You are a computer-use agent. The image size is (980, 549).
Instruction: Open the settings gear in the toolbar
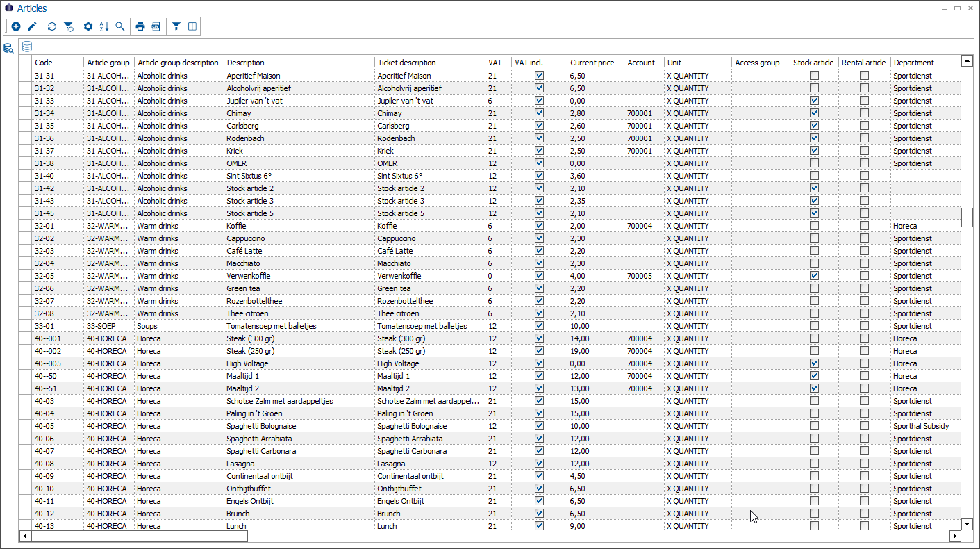pyautogui.click(x=88, y=26)
